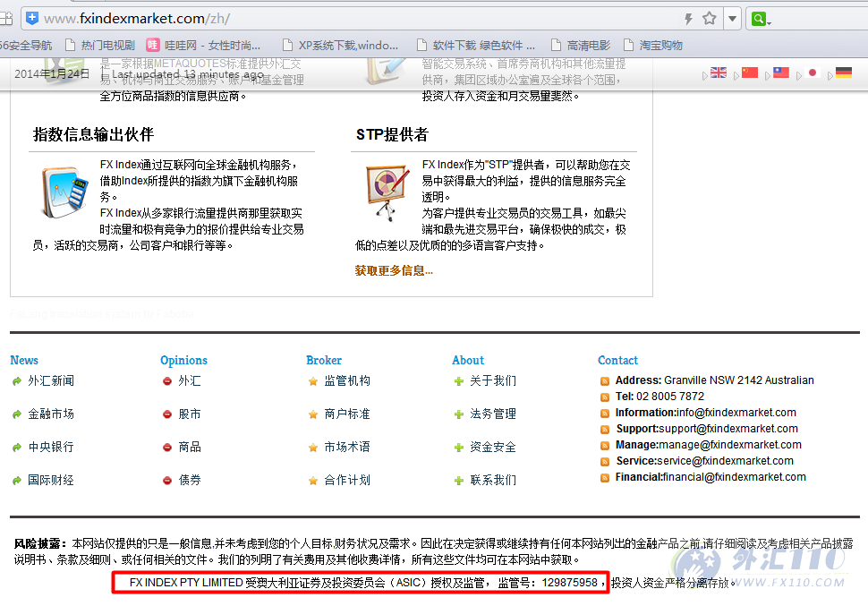This screenshot has width=868, height=606.
Task: Click the chart monitor icon beside 指数信息输出伙伴
Action: pos(64,192)
